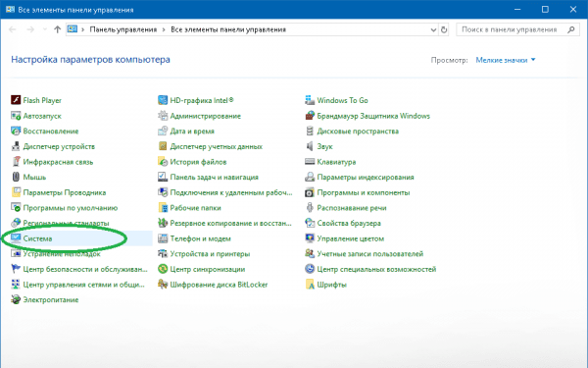The image size is (588, 368).
Task: Open Устранение неполадок link
Action: click(62, 253)
